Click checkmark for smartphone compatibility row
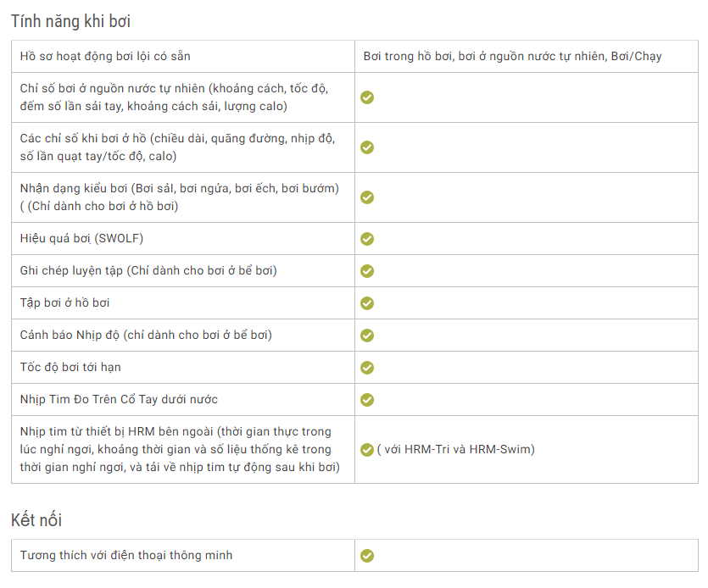 [x=367, y=556]
